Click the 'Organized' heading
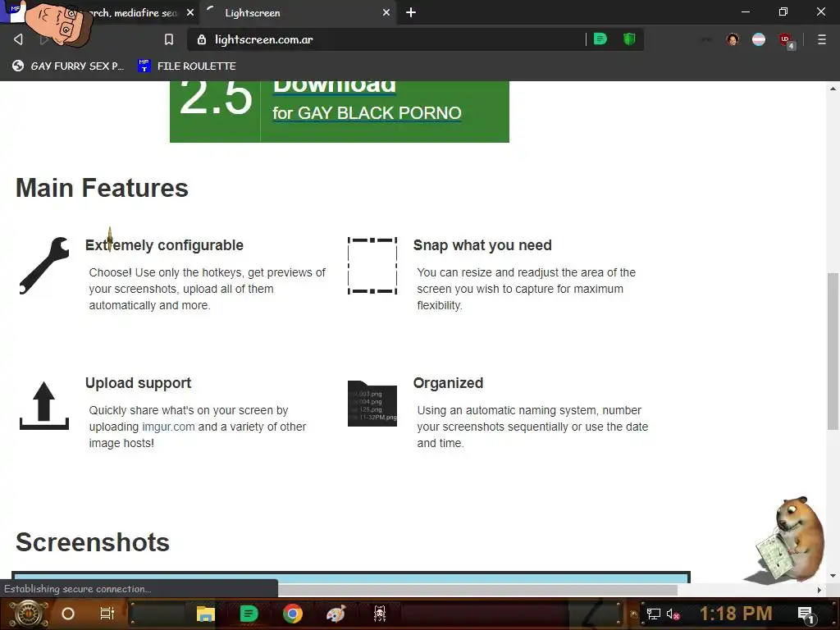Image resolution: width=840 pixels, height=630 pixels. pyautogui.click(x=448, y=383)
